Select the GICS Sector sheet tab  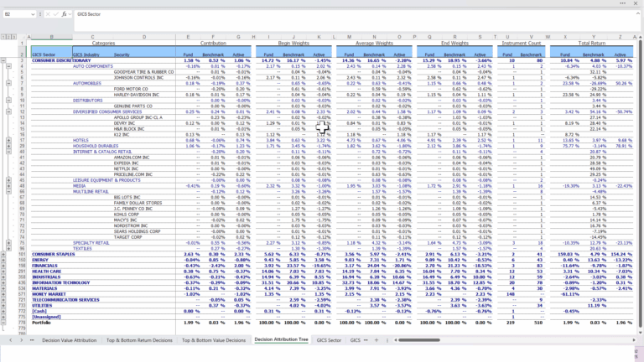tap(329, 340)
